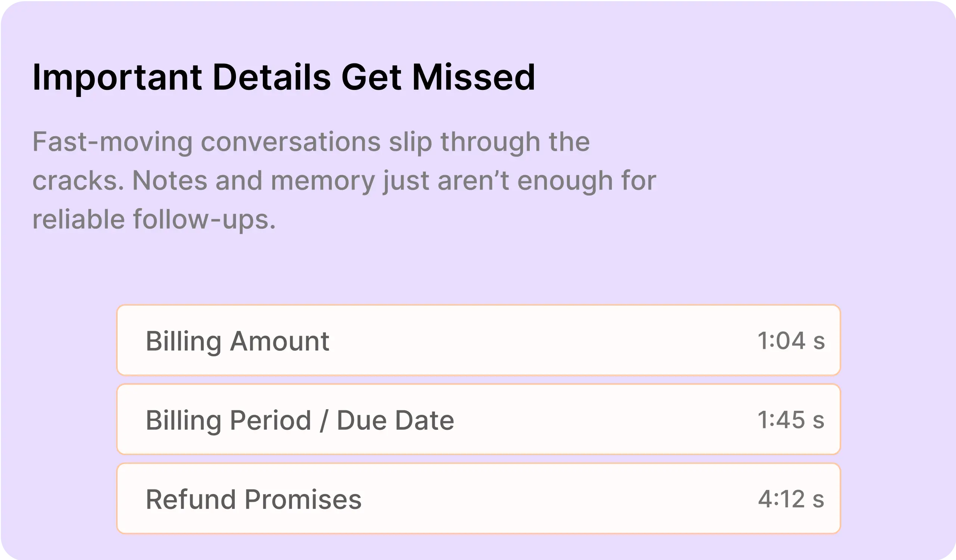Screen dimensions: 956x560
Task: Jump to the 1:04 s timestamp
Action: click(791, 341)
